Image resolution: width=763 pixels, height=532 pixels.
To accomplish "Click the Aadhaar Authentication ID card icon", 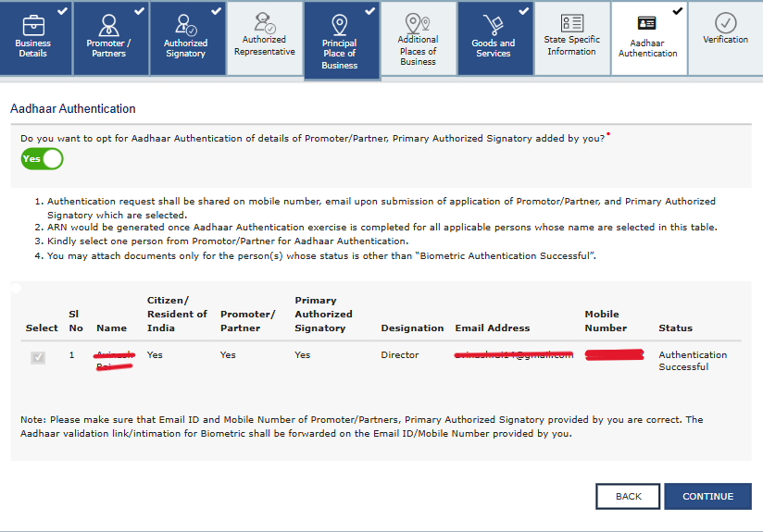I will coord(646,23).
